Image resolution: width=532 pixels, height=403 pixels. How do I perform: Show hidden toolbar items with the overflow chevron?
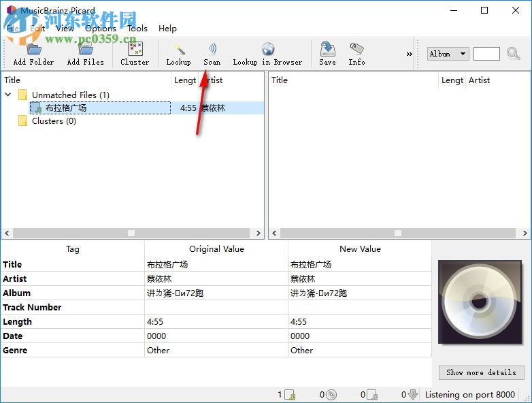(409, 54)
